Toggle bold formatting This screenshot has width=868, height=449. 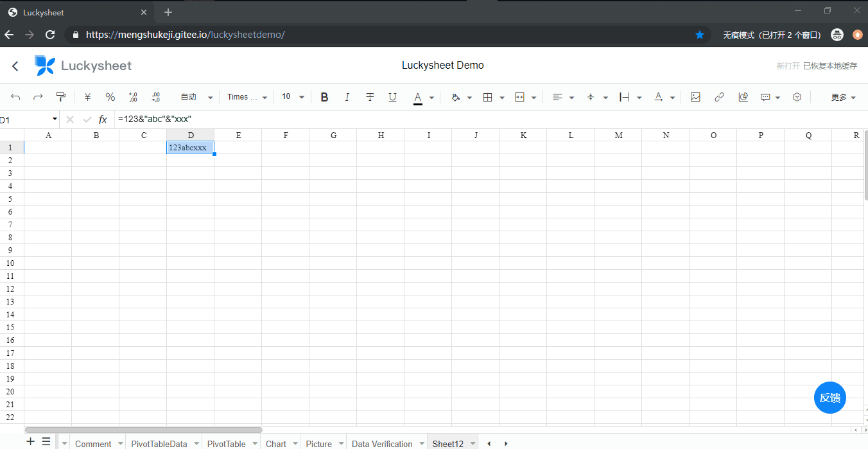[324, 97]
